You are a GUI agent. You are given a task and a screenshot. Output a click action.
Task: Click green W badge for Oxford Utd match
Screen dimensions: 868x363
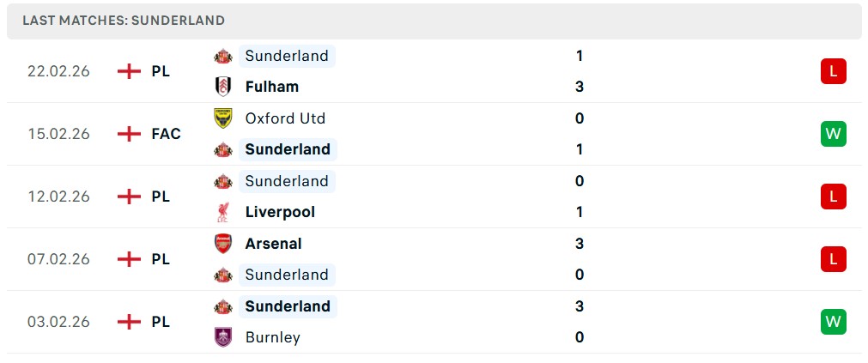833,134
